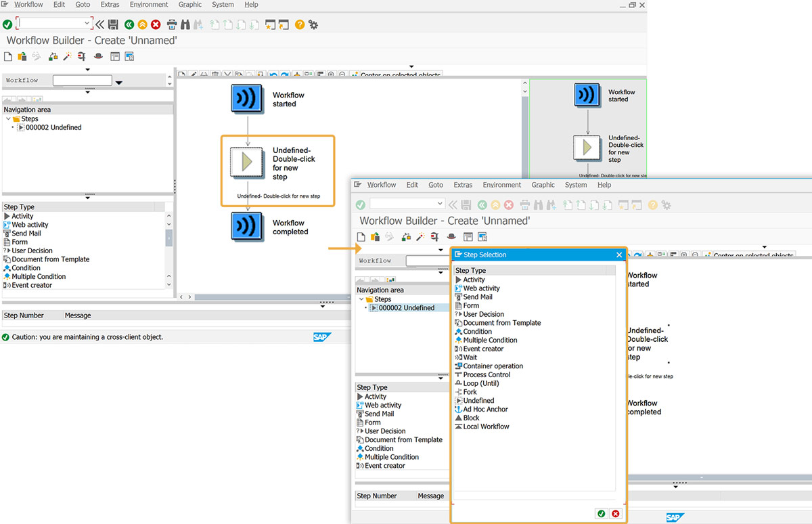Click New workflow blank page icon, back window

pyautogui.click(x=9, y=56)
